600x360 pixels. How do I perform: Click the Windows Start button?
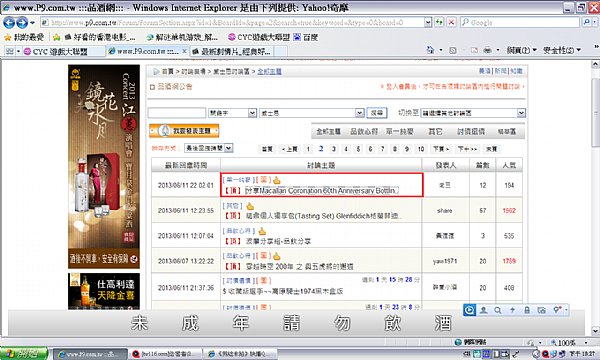pyautogui.click(x=24, y=354)
